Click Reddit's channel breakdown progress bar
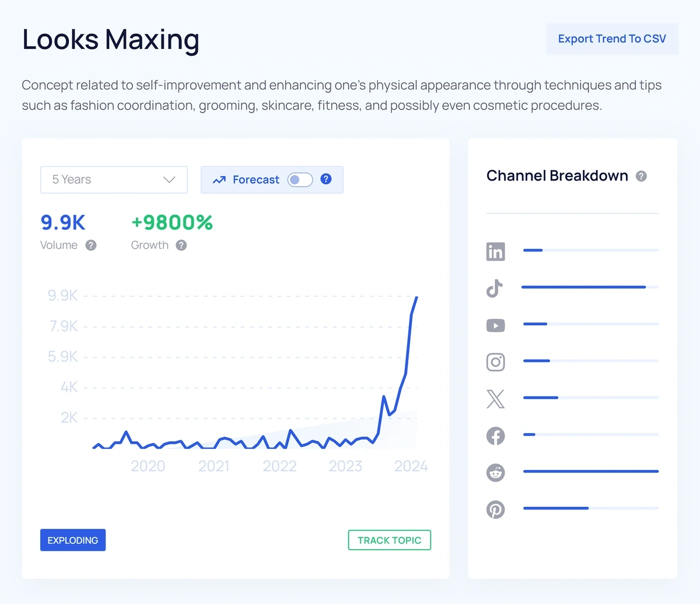This screenshot has width=700, height=604. (590, 471)
